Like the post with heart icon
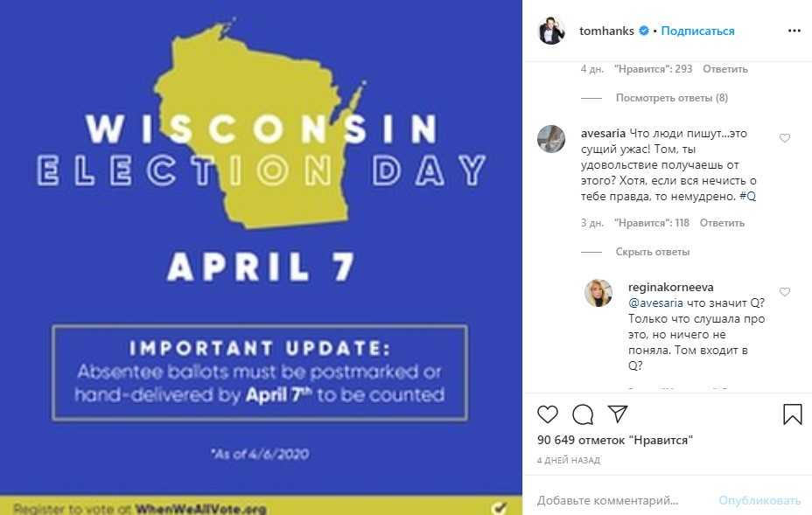Image resolution: width=812 pixels, height=515 pixels. click(548, 414)
